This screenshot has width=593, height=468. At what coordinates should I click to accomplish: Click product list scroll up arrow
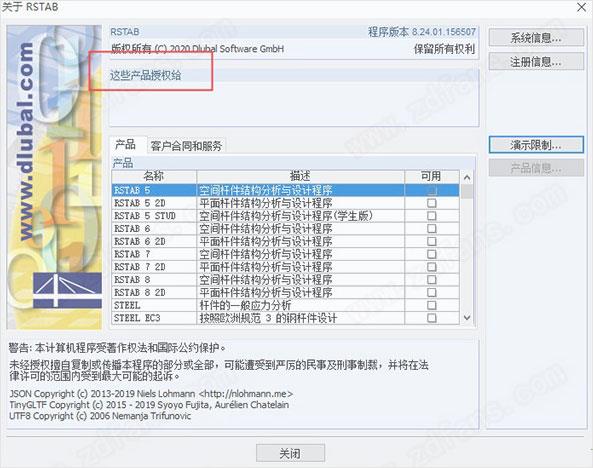467,177
